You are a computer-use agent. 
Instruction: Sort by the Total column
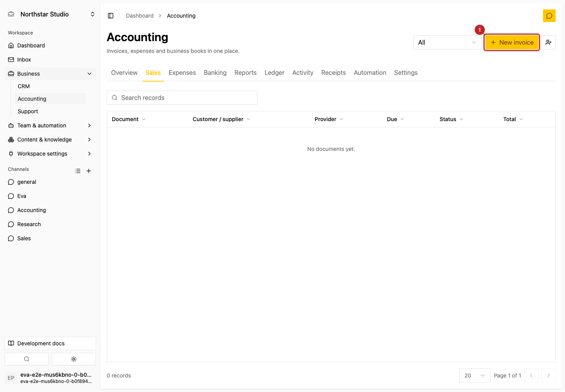pos(513,119)
